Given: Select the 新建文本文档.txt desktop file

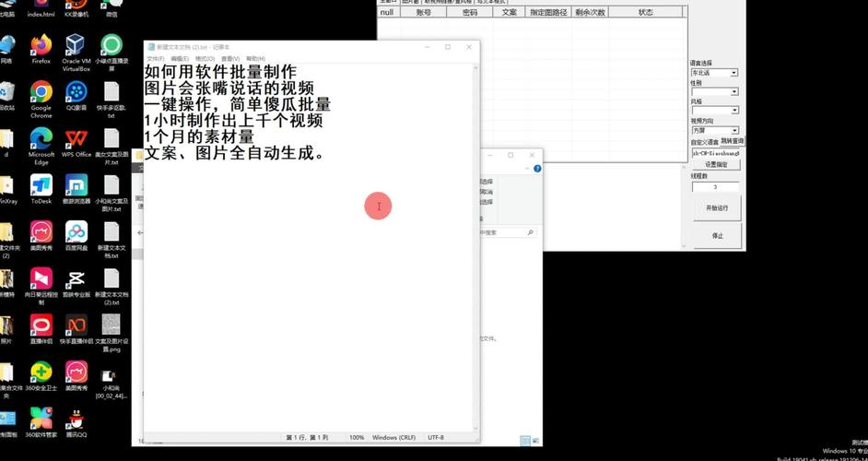Looking at the screenshot, I should tap(111, 231).
